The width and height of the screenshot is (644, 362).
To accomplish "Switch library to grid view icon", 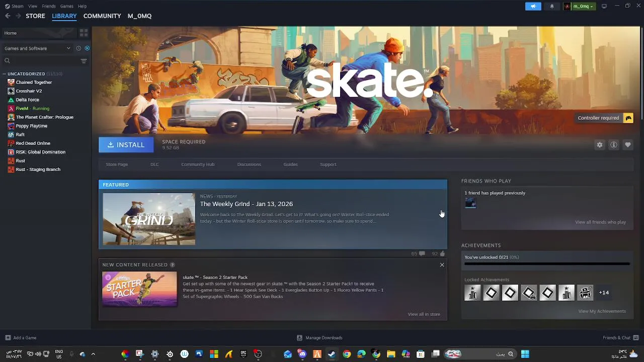I will [x=84, y=33].
